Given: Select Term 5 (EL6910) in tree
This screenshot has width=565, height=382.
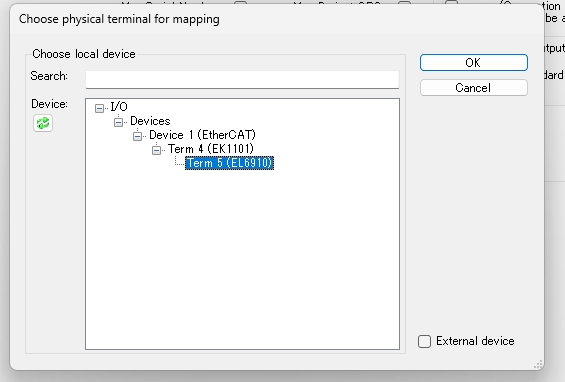Looking at the screenshot, I should [x=230, y=163].
